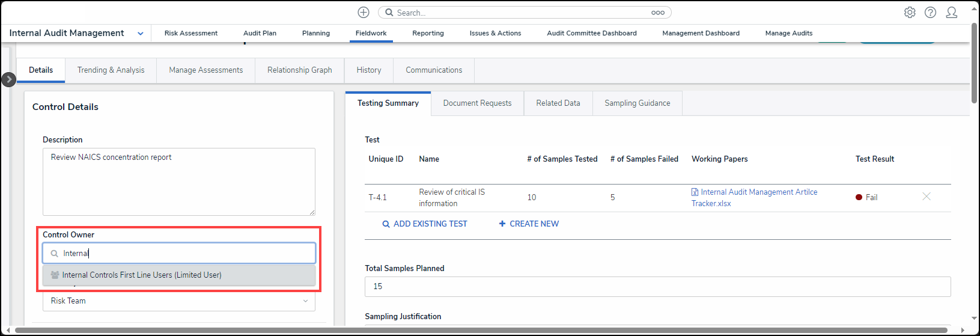Open Issues & Actions in the navigation bar
The image size is (980, 336).
[495, 34]
